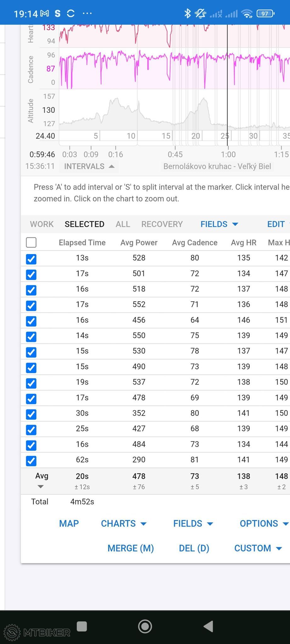Uncheck the 13s interval with 528 power
This screenshot has height=644, width=290.
(31, 259)
